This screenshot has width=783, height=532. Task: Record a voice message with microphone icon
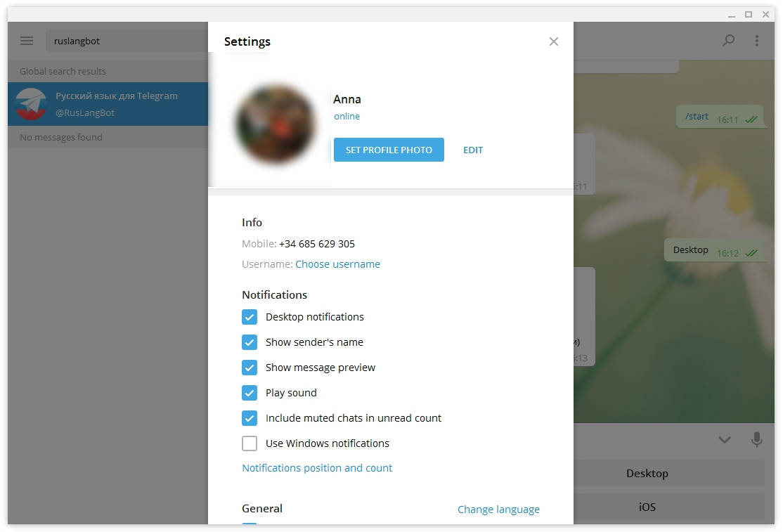click(x=756, y=439)
